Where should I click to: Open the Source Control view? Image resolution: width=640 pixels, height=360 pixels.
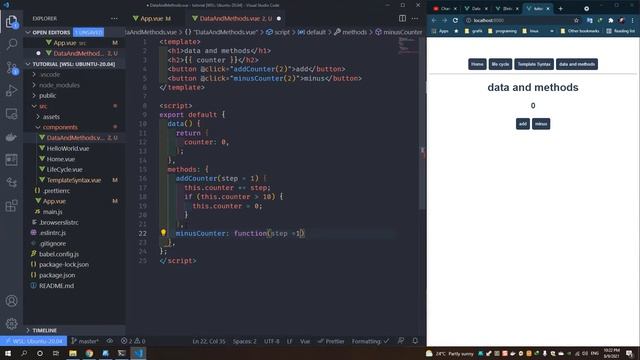[11, 67]
